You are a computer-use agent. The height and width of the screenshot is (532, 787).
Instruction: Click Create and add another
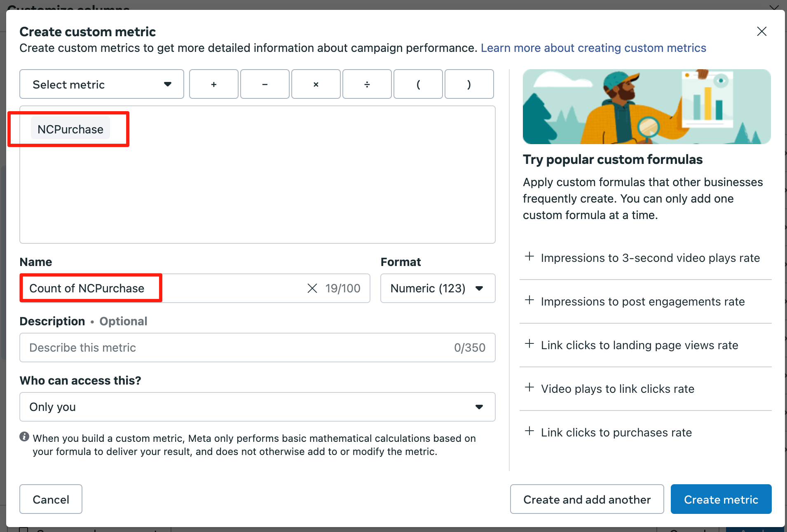[587, 499]
